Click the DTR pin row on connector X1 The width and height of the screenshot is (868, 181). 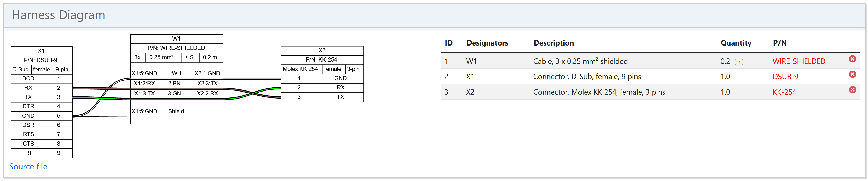point(28,106)
